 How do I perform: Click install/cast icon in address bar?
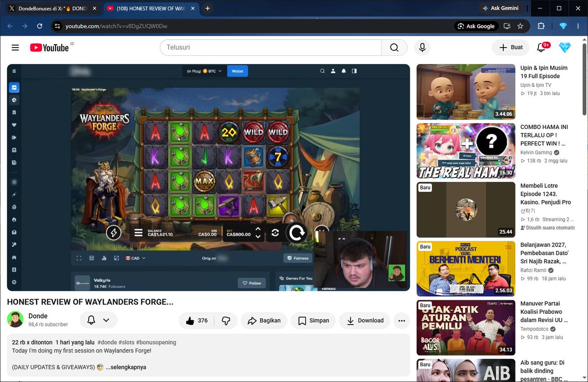point(507,26)
